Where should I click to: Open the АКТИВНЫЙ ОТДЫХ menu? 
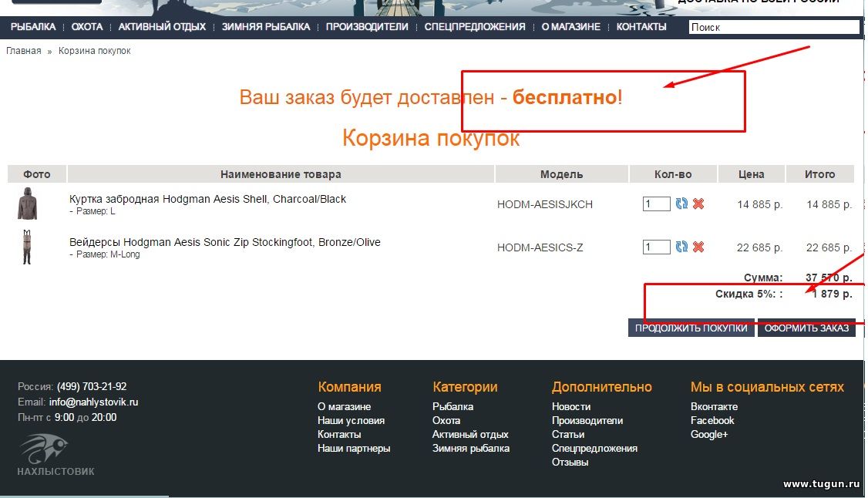pos(162,26)
